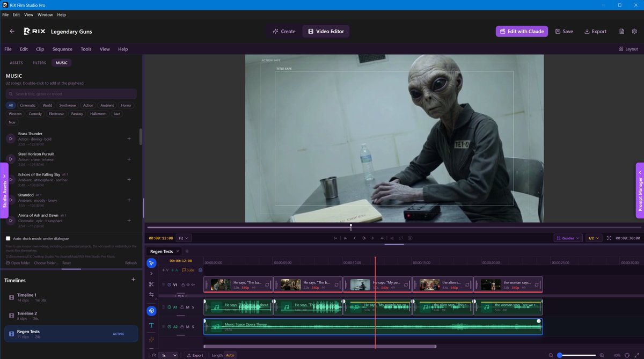
Task: Expand the Studio Assets side panel
Action: tap(4, 191)
